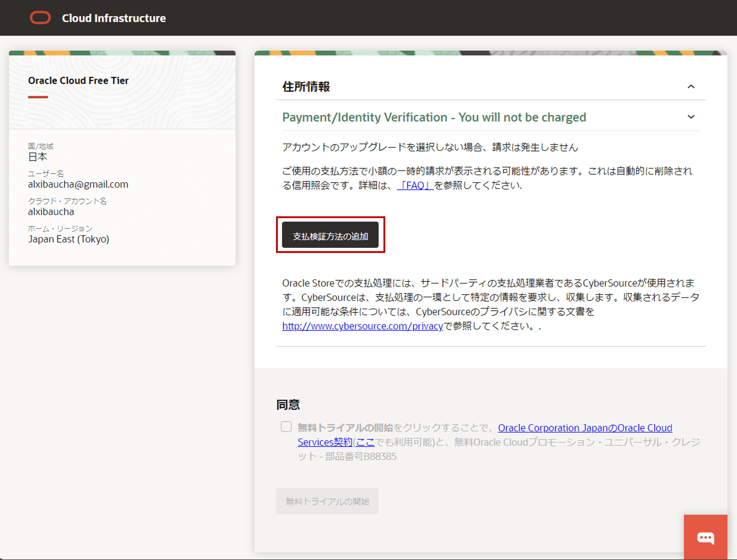The width and height of the screenshot is (737, 560).
Task: Click the Oracle Cloud Free Tier title
Action: point(78,81)
